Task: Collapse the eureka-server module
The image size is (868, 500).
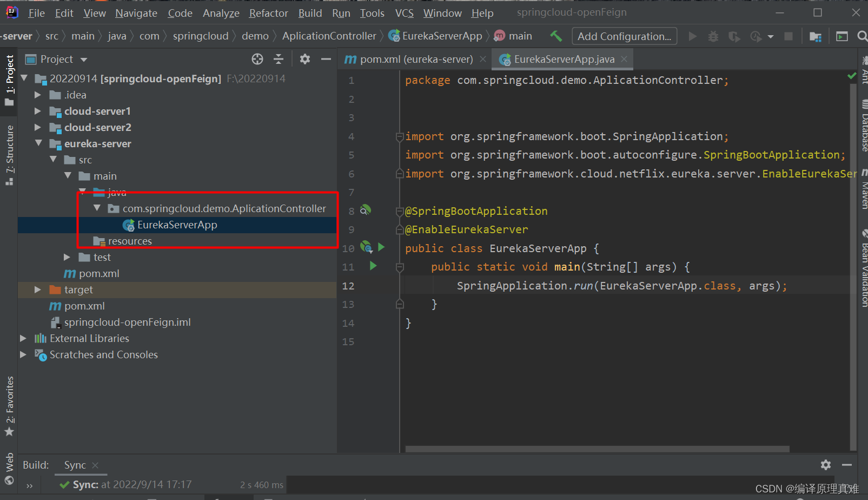Action: coord(38,143)
